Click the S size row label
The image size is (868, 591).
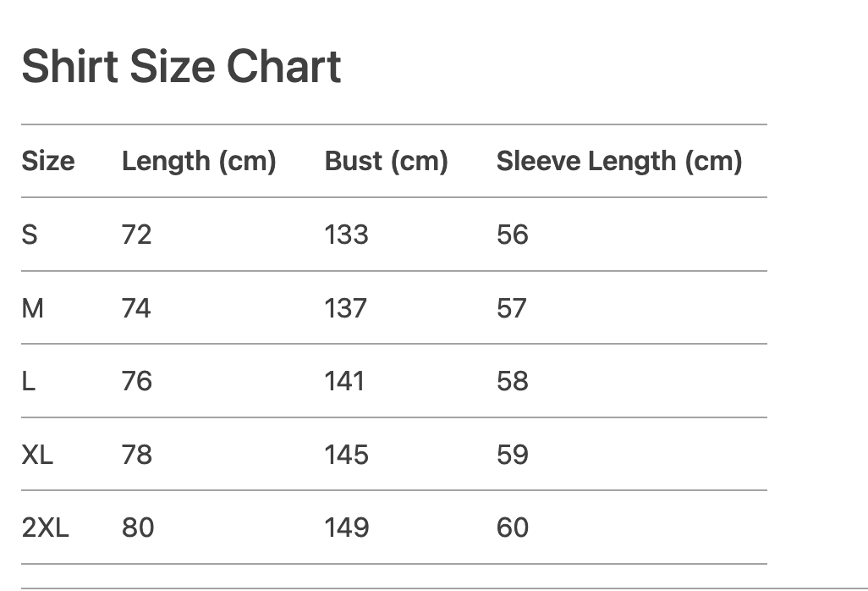pyautogui.click(x=30, y=235)
